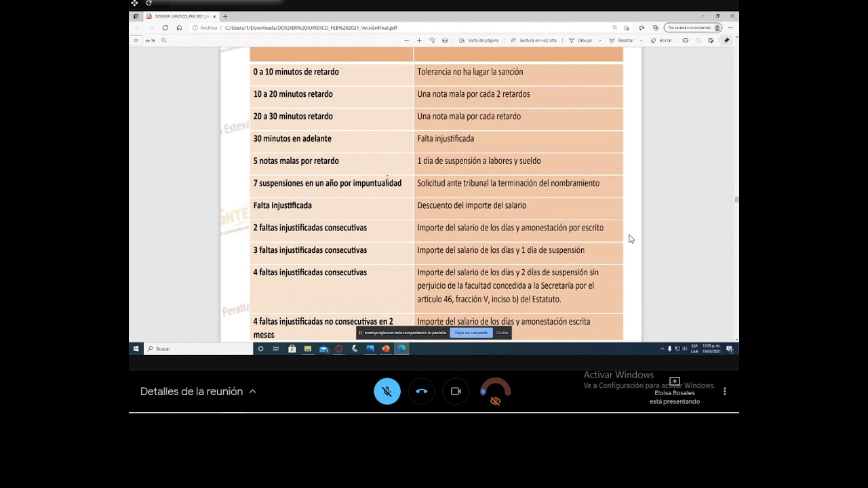Click the address bar zoom magnifier icon
Image resolution: width=868 pixels, height=488 pixels.
[614, 28]
